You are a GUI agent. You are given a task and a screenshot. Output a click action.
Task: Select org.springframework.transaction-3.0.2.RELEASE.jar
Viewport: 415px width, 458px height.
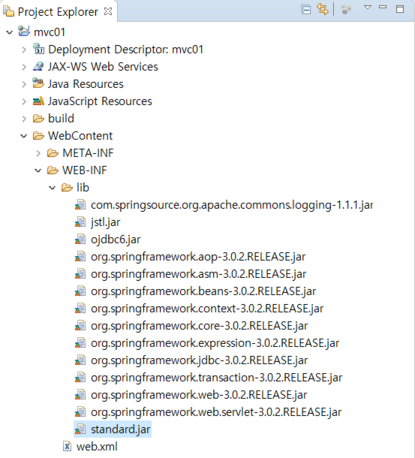tap(216, 378)
